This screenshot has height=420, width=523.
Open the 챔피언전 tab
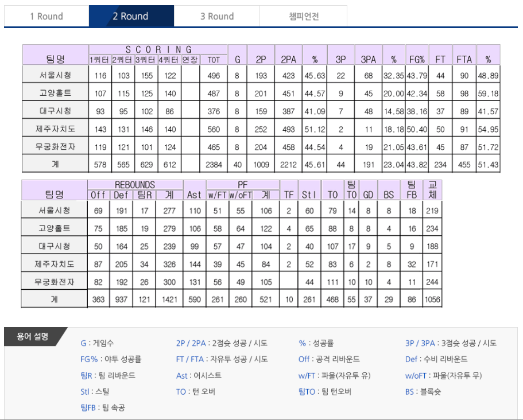[x=304, y=16]
